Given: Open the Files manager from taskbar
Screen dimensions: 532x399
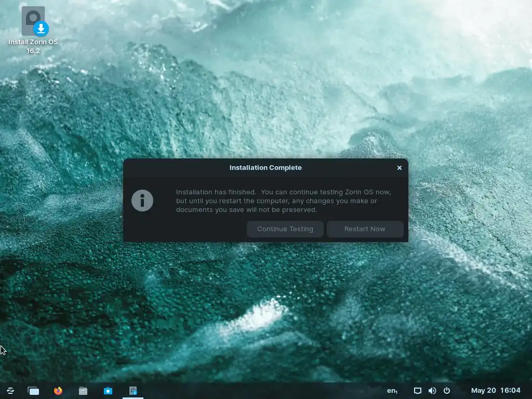Looking at the screenshot, I should [x=83, y=391].
